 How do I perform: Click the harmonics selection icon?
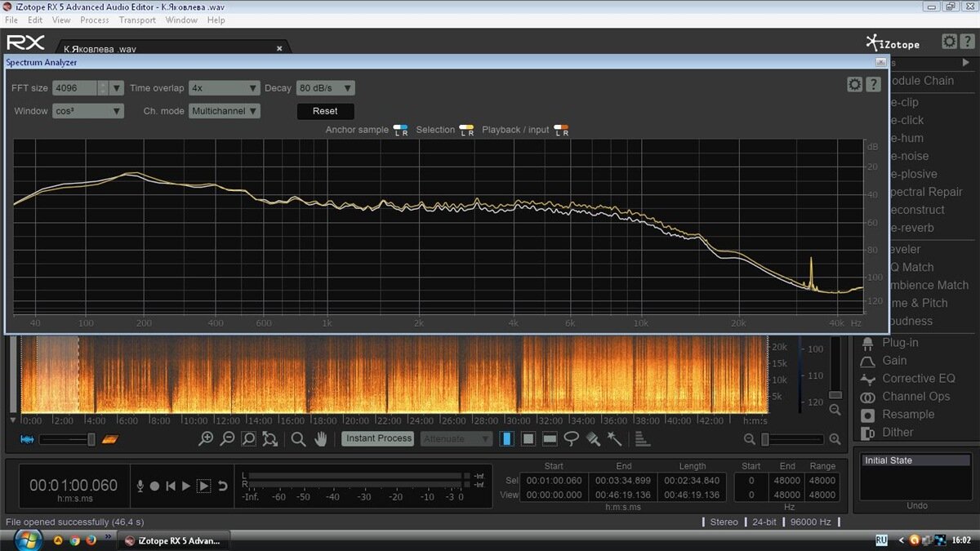[642, 438]
